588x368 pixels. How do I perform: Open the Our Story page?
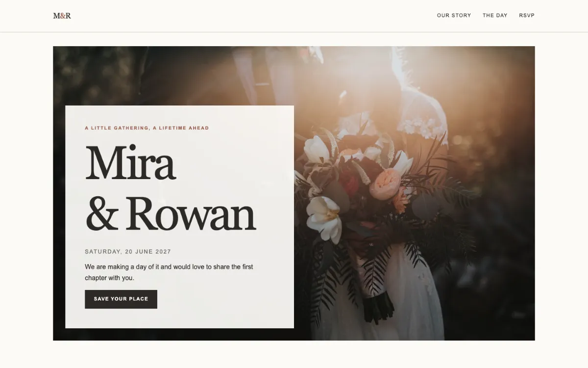pos(454,16)
